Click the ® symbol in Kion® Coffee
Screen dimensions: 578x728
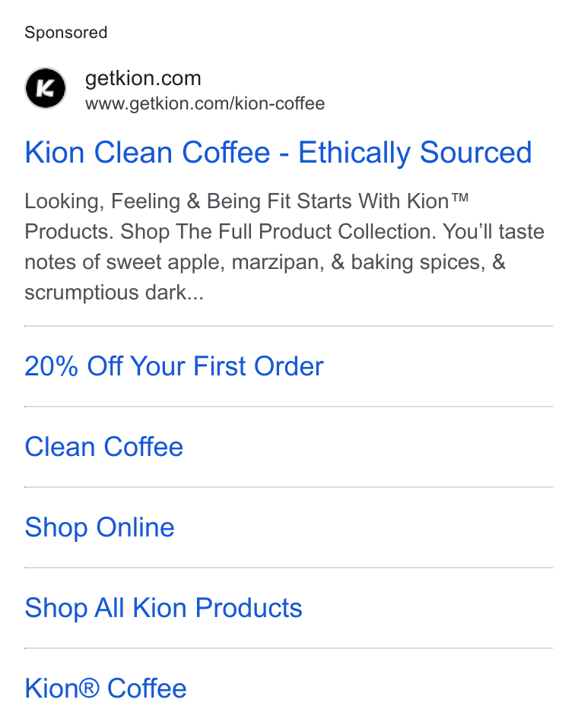coord(89,688)
